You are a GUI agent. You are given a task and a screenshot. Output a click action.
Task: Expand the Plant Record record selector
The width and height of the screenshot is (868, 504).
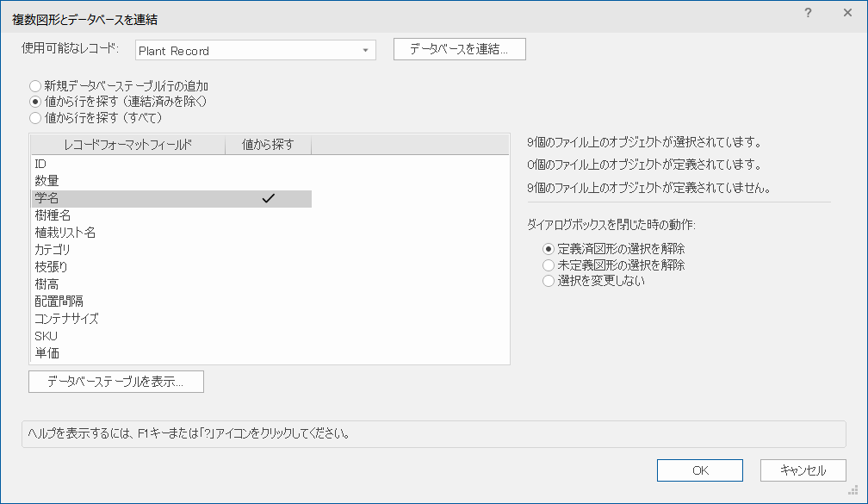pyautogui.click(x=366, y=49)
